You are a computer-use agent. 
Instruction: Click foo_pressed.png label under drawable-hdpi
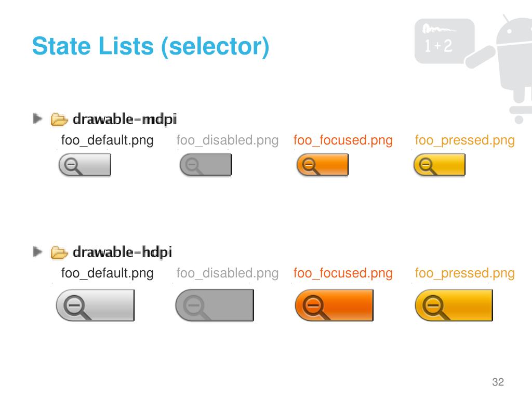[465, 273]
